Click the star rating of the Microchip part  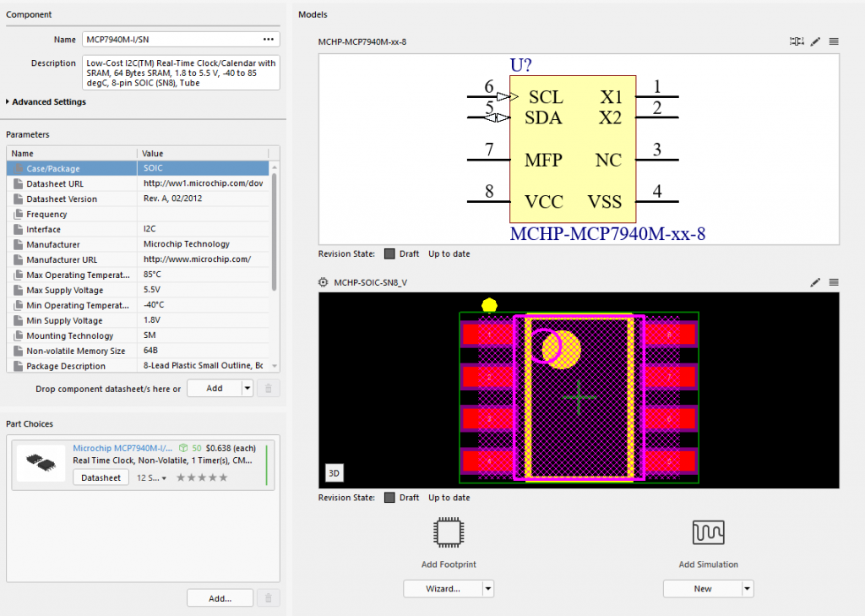click(x=201, y=477)
